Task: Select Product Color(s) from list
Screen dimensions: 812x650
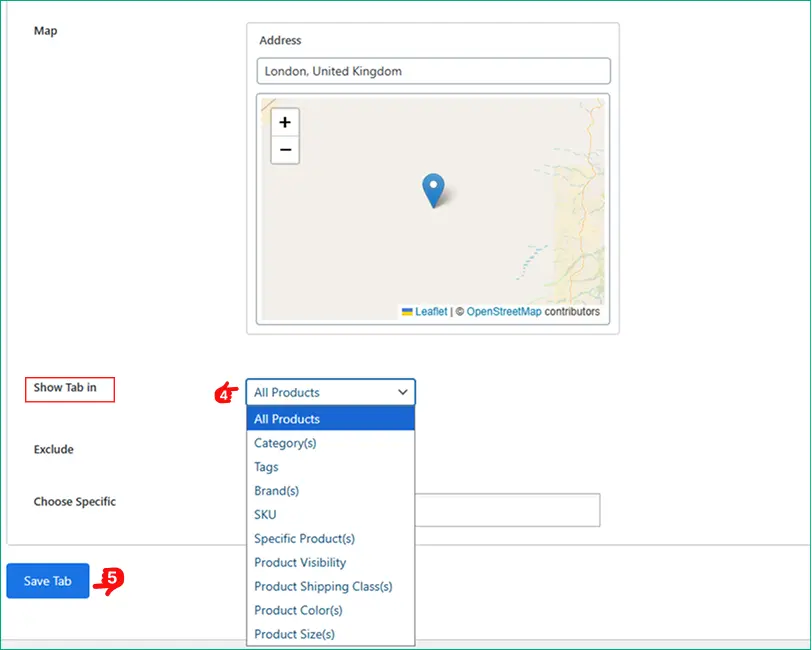Action: (330, 611)
